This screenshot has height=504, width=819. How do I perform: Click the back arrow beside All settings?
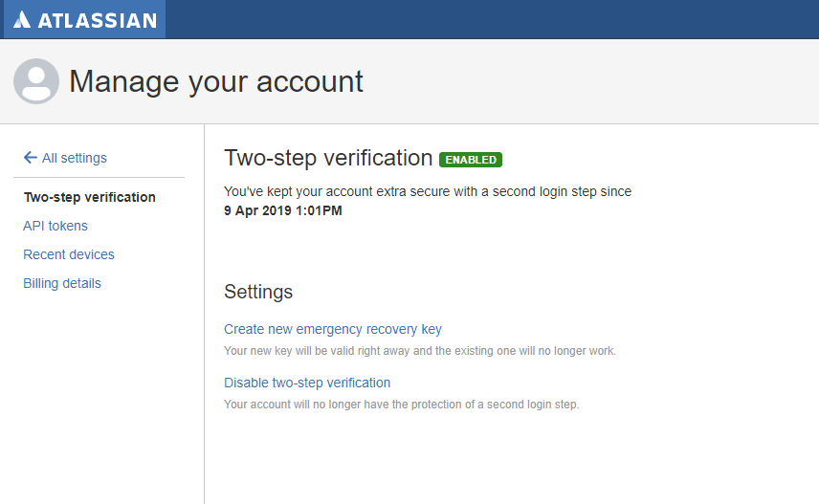point(30,158)
